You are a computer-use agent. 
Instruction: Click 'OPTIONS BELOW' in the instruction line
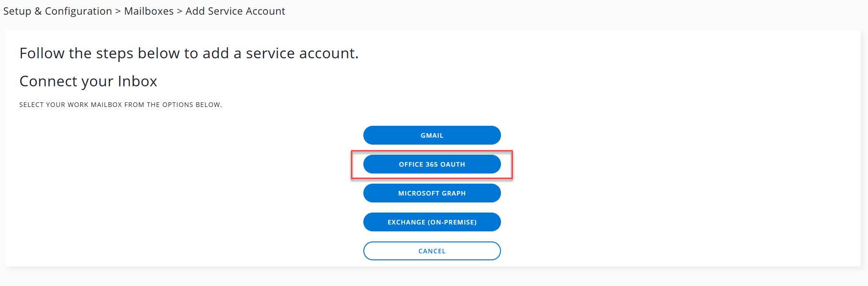coord(192,105)
